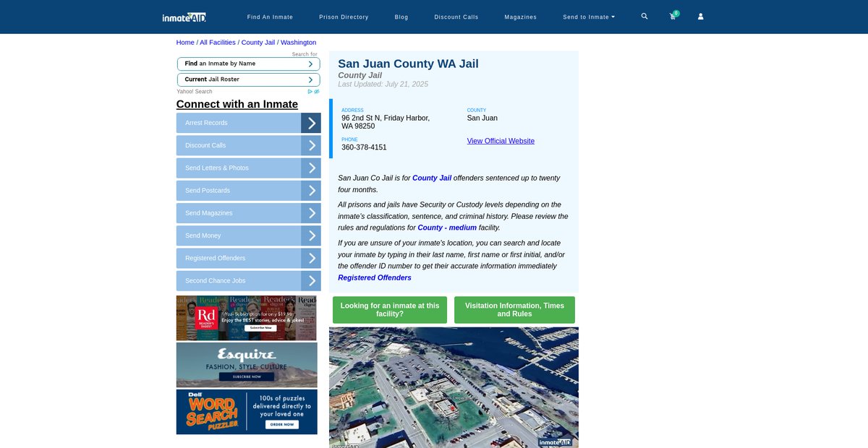Open Find an Inmate by Name chevron
The width and height of the screenshot is (868, 448).
[310, 64]
